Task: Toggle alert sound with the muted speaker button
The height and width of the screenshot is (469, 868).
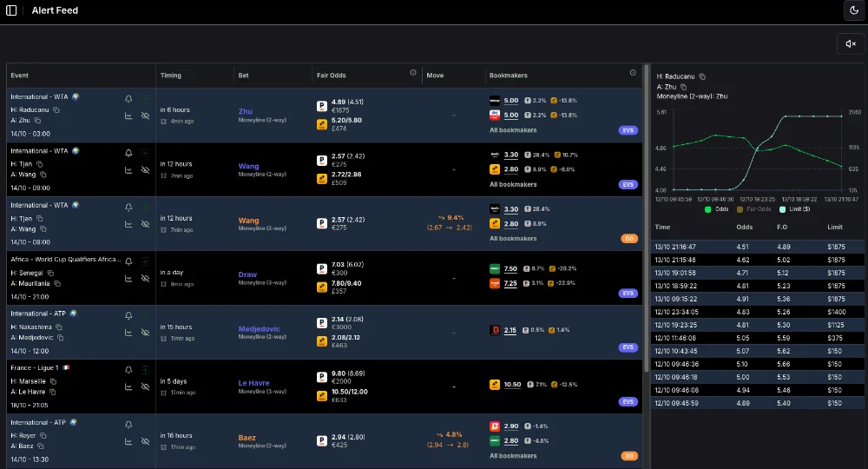Action: pos(850,43)
